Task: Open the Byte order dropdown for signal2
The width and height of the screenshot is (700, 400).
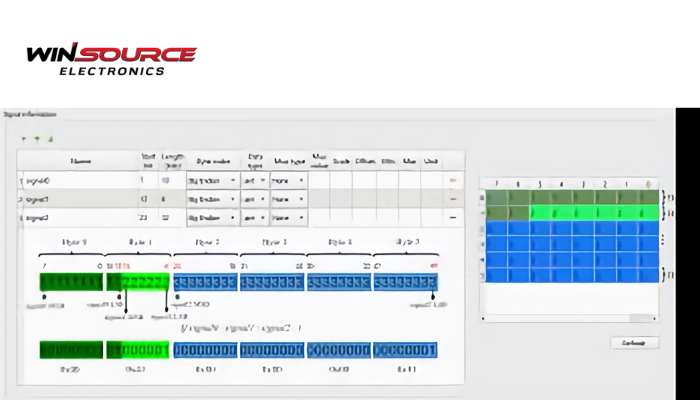Action: [214, 217]
